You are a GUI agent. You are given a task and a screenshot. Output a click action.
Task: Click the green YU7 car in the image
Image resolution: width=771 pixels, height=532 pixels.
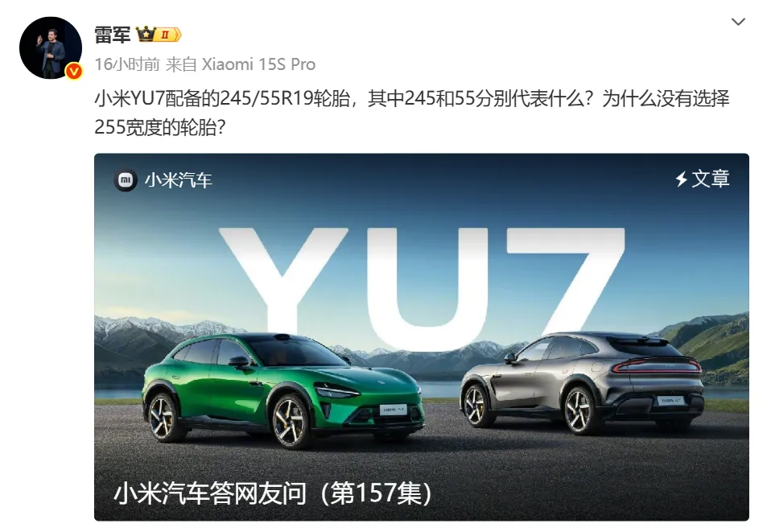282,390
